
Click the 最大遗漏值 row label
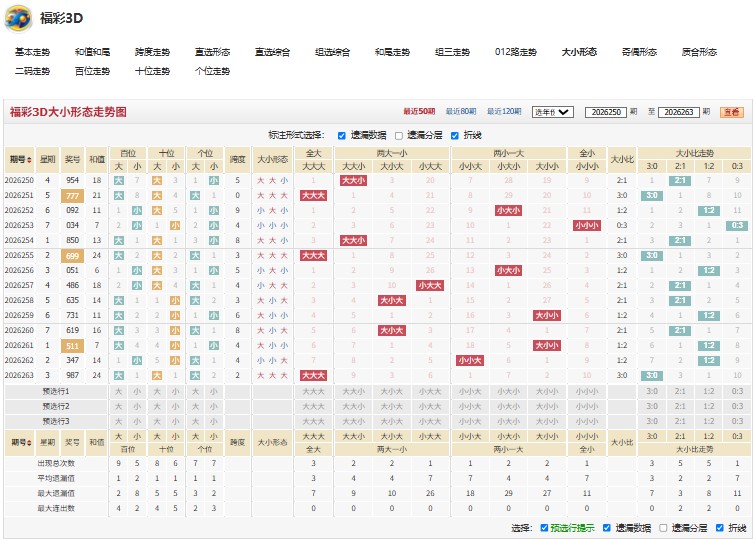coord(56,493)
